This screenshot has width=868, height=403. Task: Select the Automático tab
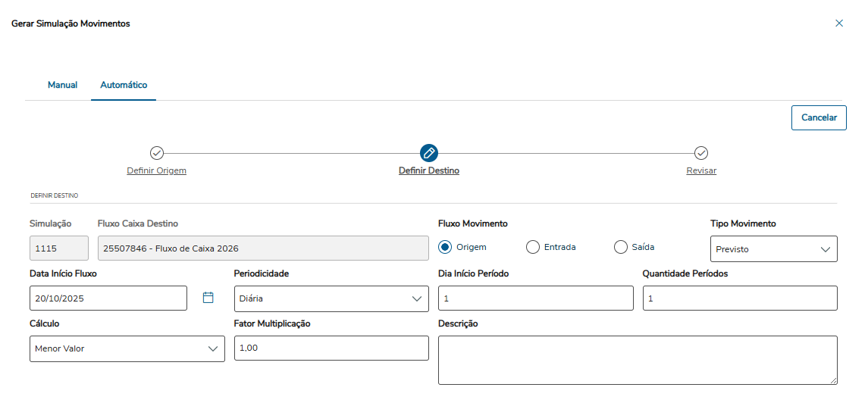point(124,85)
